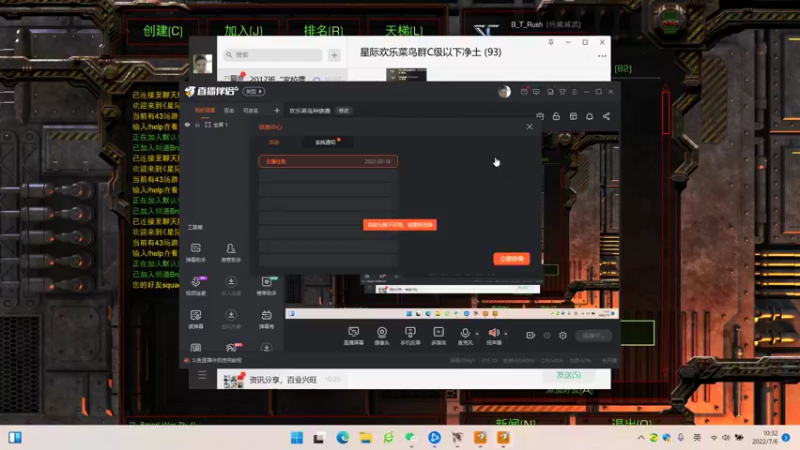Add the multimedia (多媒体) source
The image size is (800, 450).
point(438,336)
